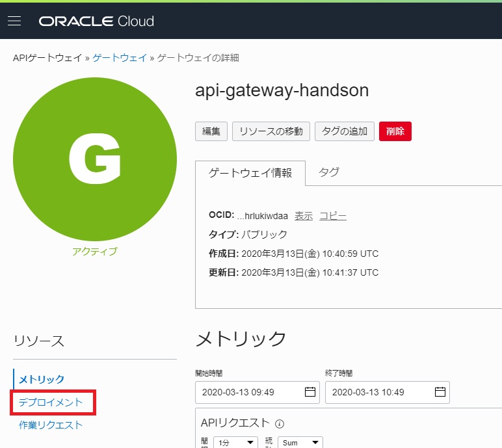Screen dimensions: 502x448
Task: Open the hamburger navigation menu
Action: coord(14,21)
